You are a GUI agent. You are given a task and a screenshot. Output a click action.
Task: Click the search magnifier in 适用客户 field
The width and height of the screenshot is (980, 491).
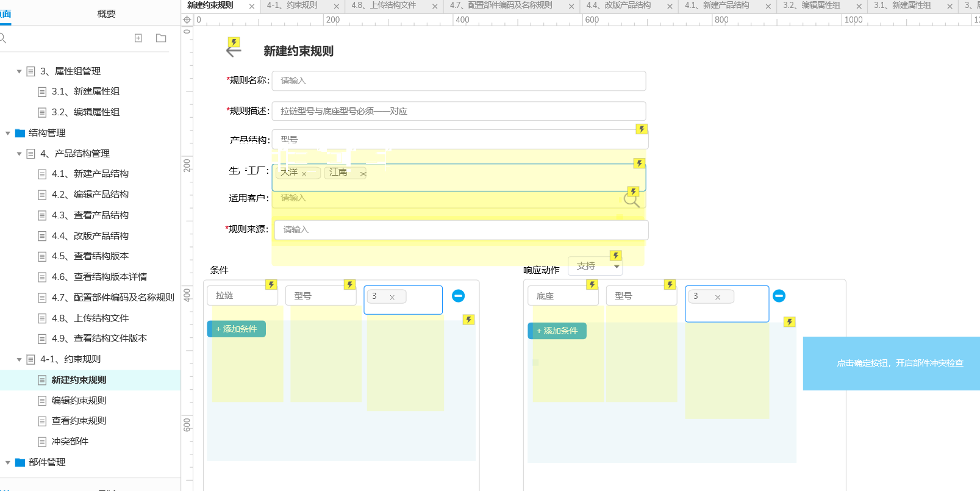tap(631, 199)
